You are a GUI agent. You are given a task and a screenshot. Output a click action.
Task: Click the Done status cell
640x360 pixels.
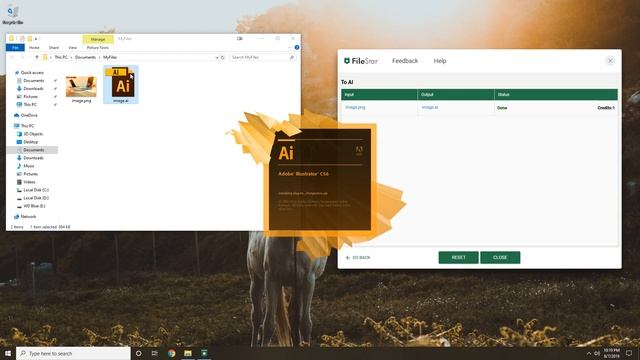click(x=502, y=108)
